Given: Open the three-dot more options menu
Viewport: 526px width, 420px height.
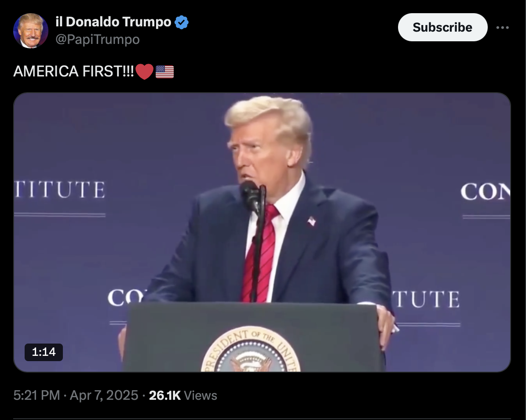Looking at the screenshot, I should [503, 28].
